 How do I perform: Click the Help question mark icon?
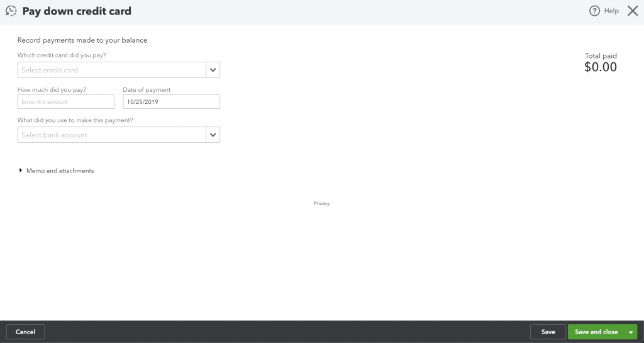(594, 11)
